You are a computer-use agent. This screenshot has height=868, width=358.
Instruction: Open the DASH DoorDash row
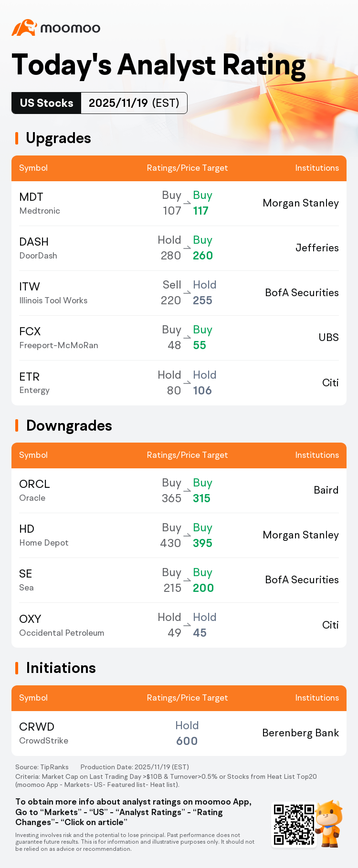[x=179, y=248]
